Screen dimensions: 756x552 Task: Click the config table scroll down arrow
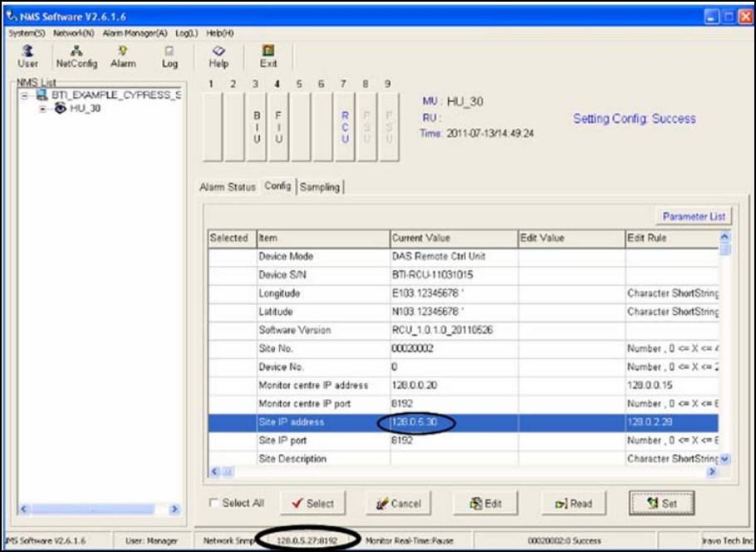click(x=724, y=459)
